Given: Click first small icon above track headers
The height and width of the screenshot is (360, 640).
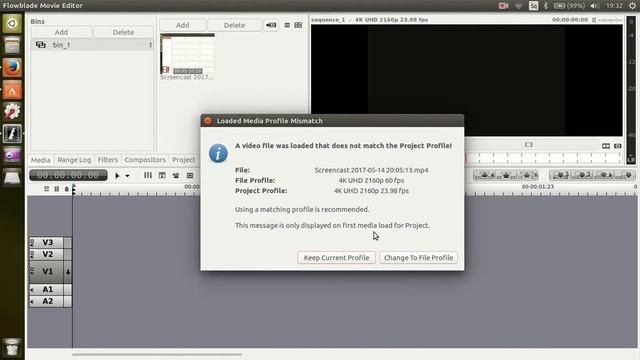Looking at the screenshot, I should (47, 189).
